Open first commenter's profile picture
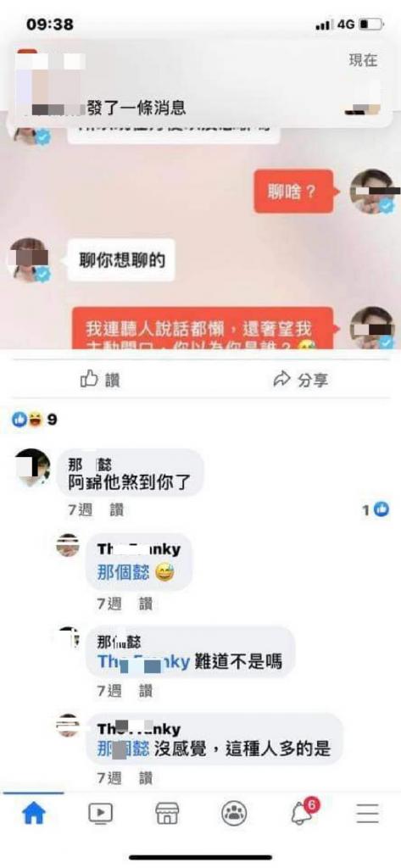 click(32, 467)
